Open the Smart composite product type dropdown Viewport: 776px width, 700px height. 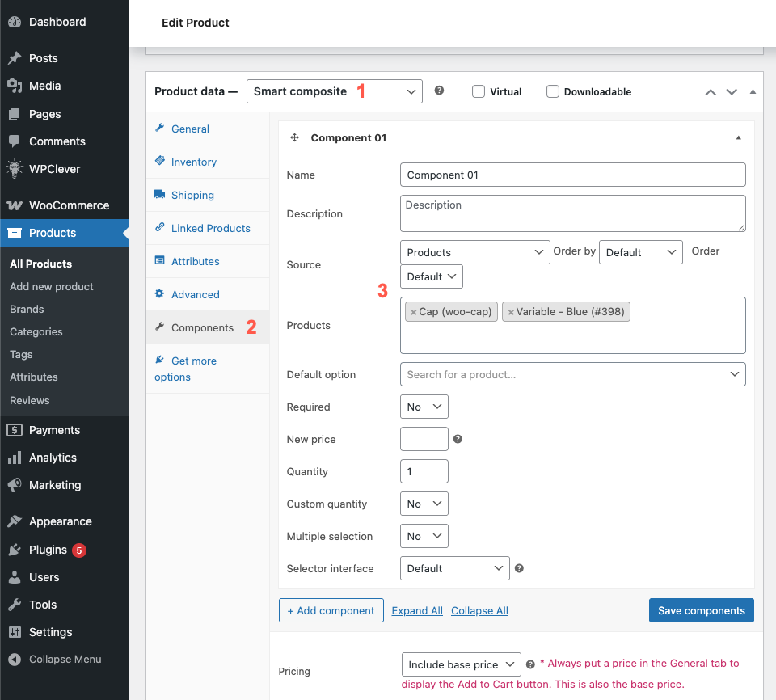point(334,91)
